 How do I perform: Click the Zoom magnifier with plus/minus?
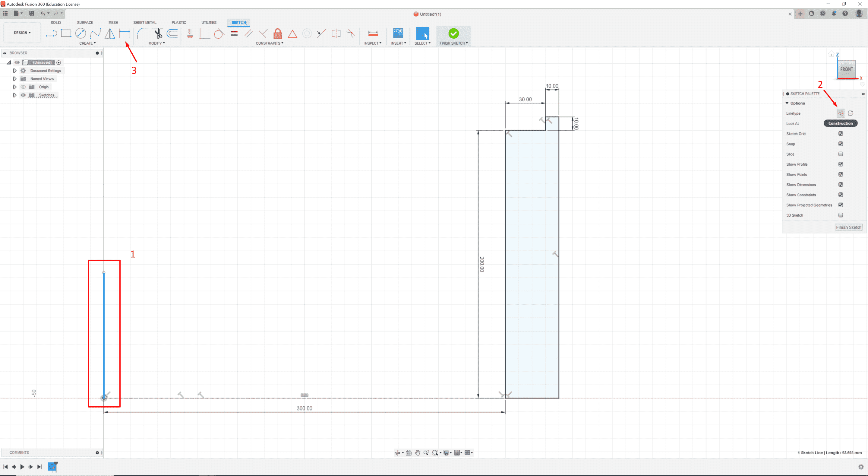tap(426, 452)
